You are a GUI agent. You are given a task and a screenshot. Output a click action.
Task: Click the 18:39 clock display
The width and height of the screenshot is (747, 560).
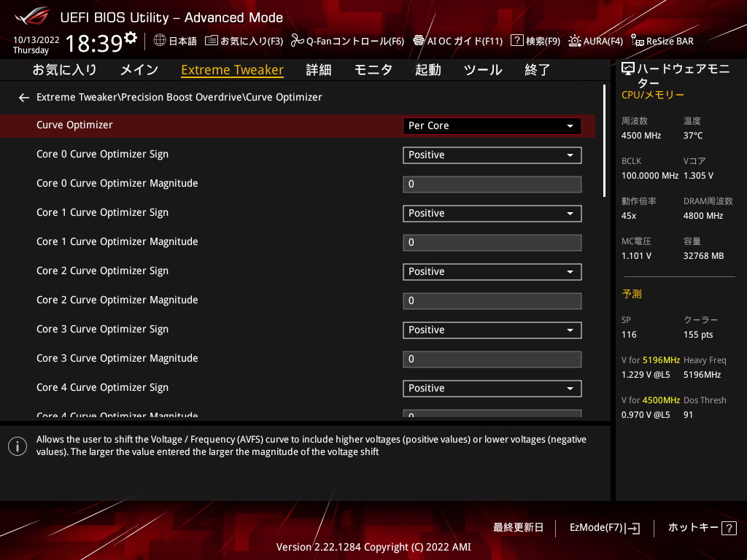(94, 43)
